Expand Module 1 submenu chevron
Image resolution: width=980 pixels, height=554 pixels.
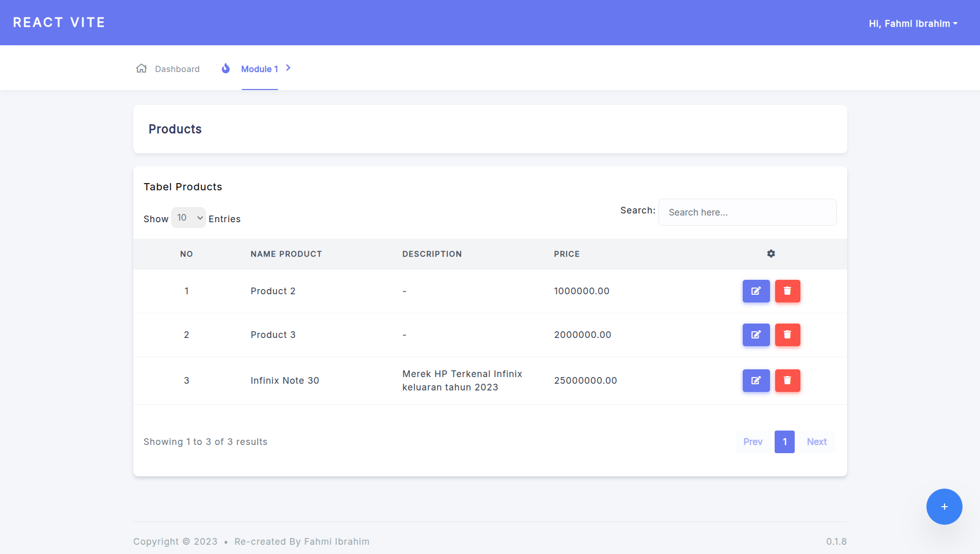(x=288, y=68)
